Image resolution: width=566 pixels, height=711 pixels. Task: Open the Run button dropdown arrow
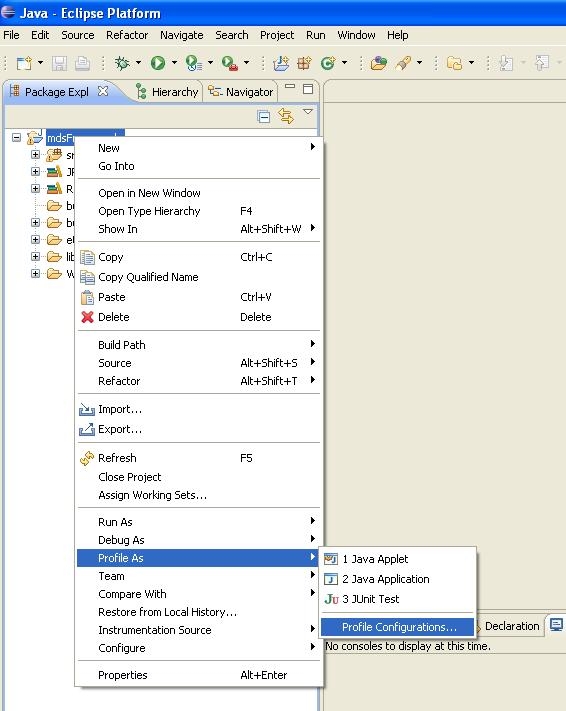[x=174, y=63]
